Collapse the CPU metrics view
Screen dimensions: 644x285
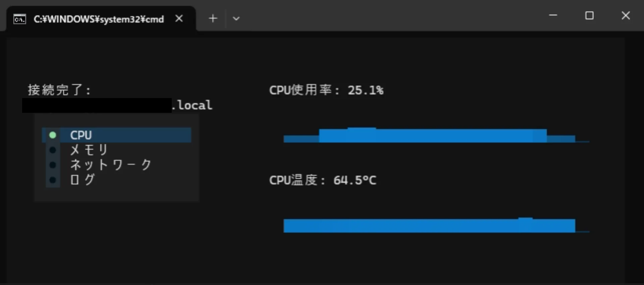tap(116, 135)
